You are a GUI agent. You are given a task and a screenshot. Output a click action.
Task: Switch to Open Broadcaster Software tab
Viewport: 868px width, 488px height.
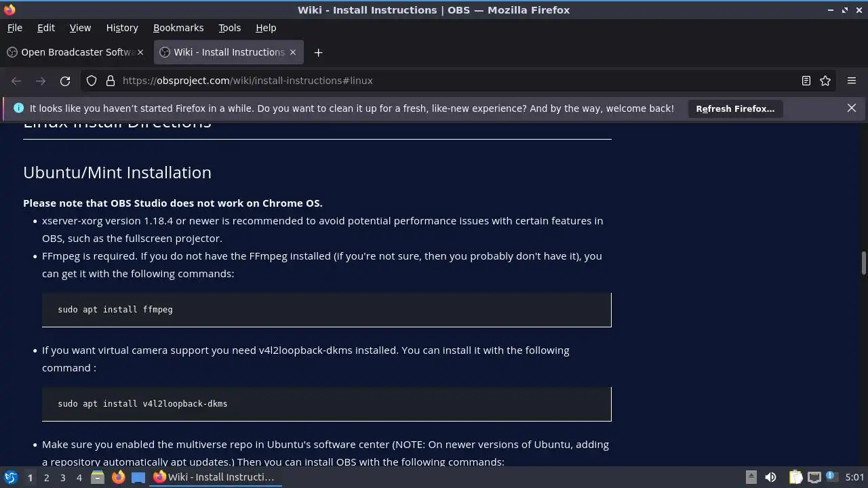pyautogui.click(x=76, y=52)
